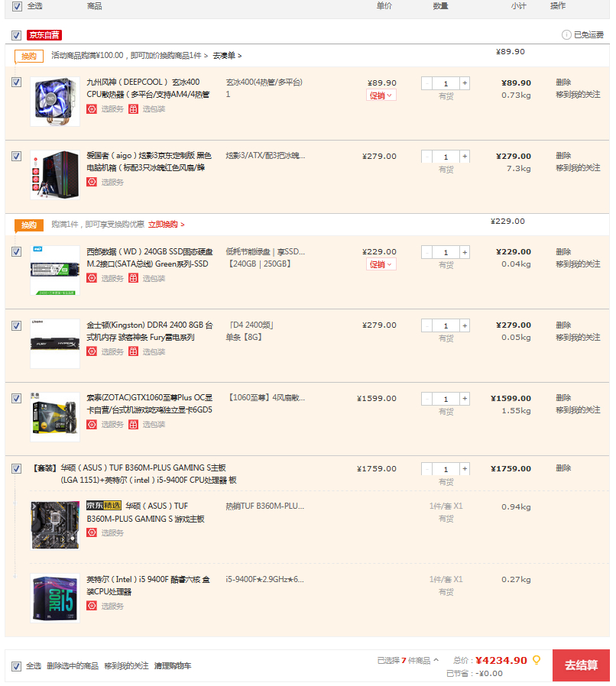Uncheck the aigo 炫影3 case checkbox
Image resolution: width=616 pixels, height=686 pixels.
pos(17,156)
